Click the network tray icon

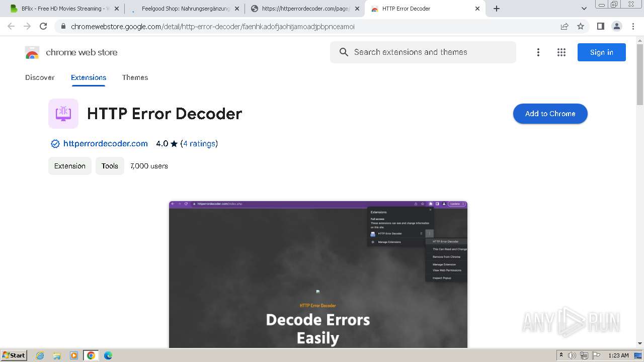pyautogui.click(x=584, y=355)
